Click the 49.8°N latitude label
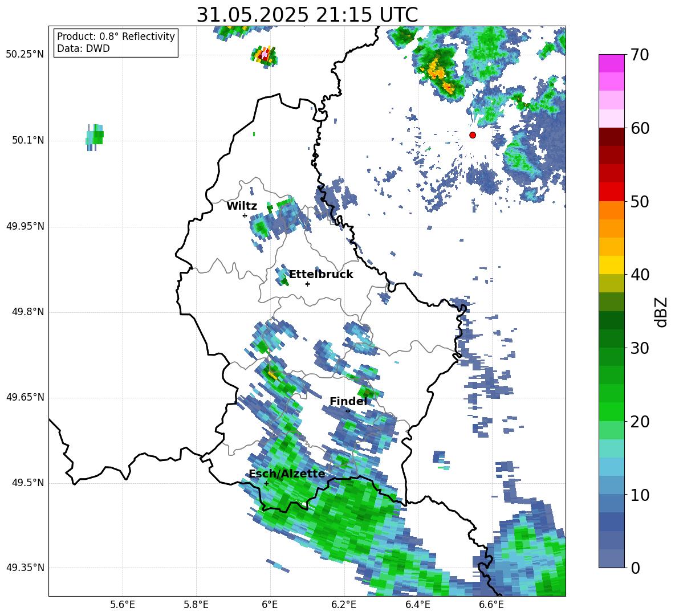Screen dimensions: 675x616 [x=28, y=312]
